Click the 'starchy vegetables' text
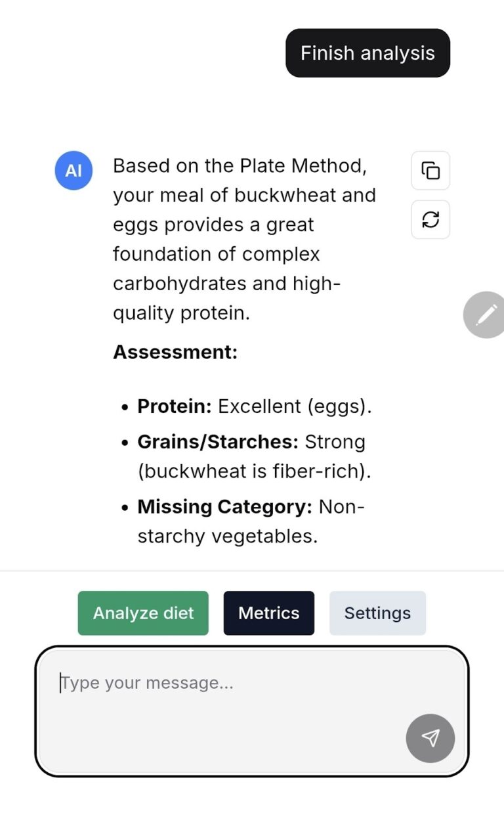 click(227, 536)
